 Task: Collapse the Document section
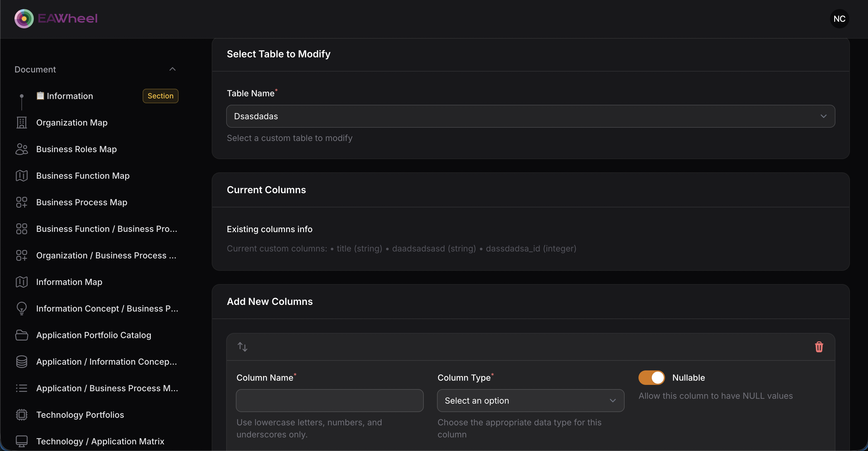click(x=172, y=69)
